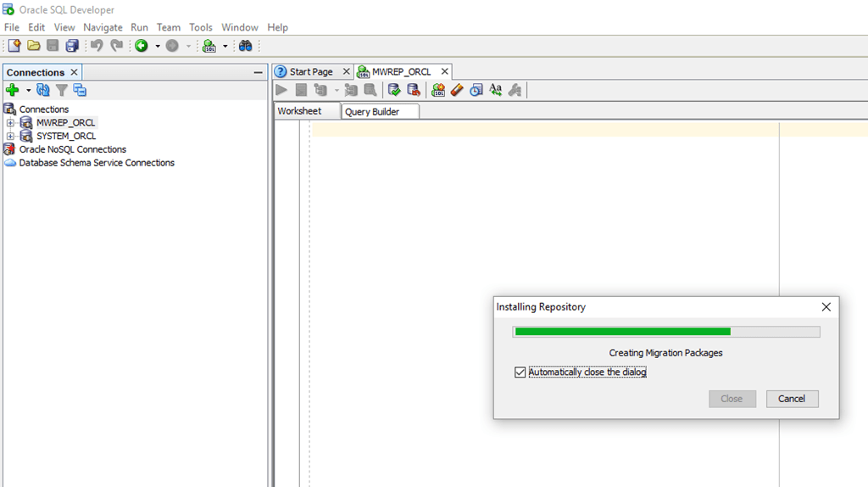Open the Navigate menu
Screen dimensions: 868x487
point(103,27)
